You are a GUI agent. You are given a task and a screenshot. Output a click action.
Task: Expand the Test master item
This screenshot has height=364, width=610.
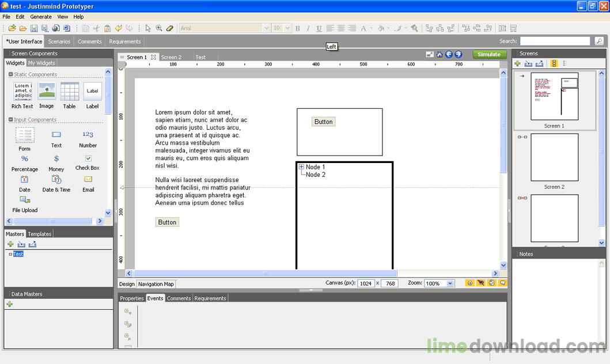pyautogui.click(x=10, y=254)
